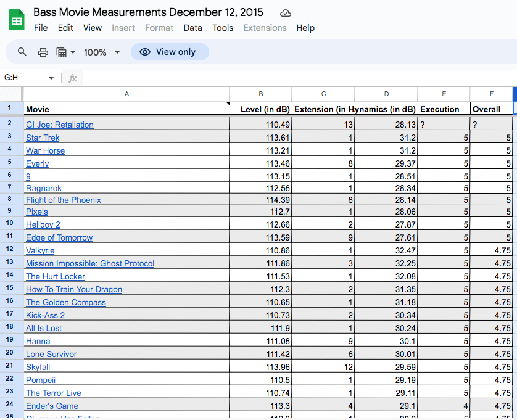Open the Data menu
Screen dimensions: 517x420
point(193,28)
